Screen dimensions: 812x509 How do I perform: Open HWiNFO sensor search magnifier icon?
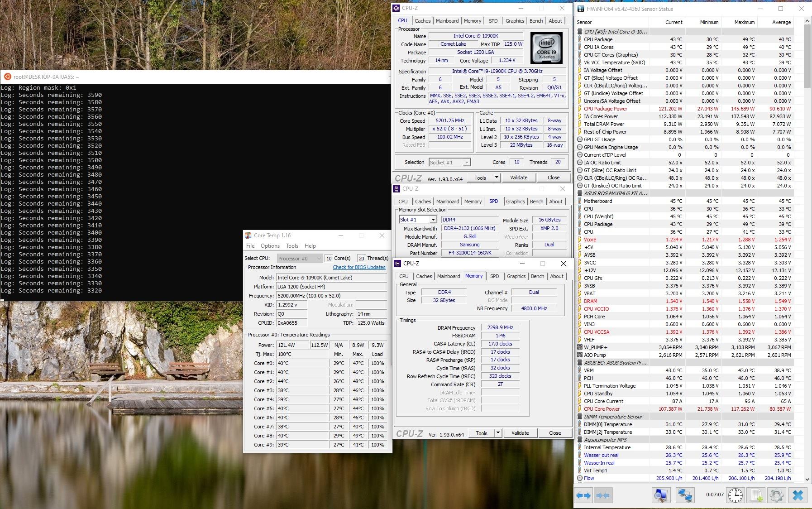[x=661, y=495]
